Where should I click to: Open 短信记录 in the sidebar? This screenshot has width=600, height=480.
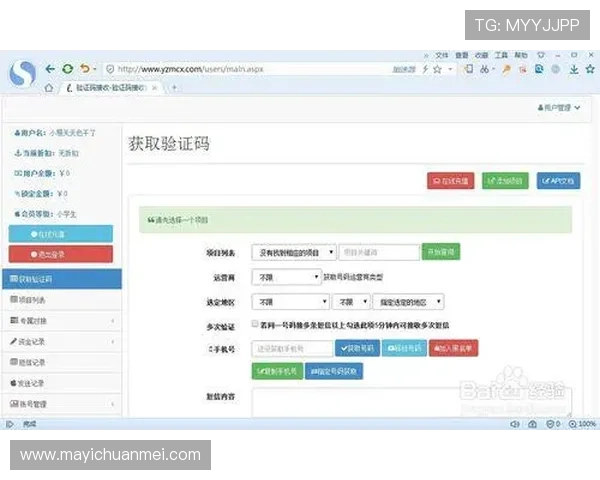click(62, 362)
